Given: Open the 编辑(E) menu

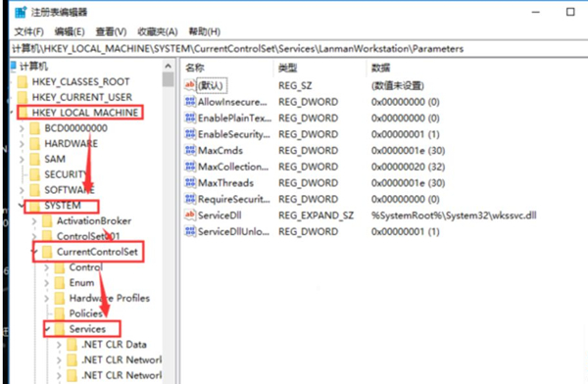Looking at the screenshot, I should click(70, 32).
